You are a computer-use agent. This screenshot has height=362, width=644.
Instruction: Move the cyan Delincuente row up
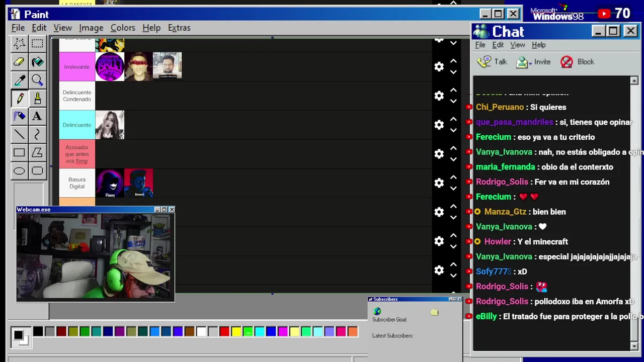(x=453, y=119)
